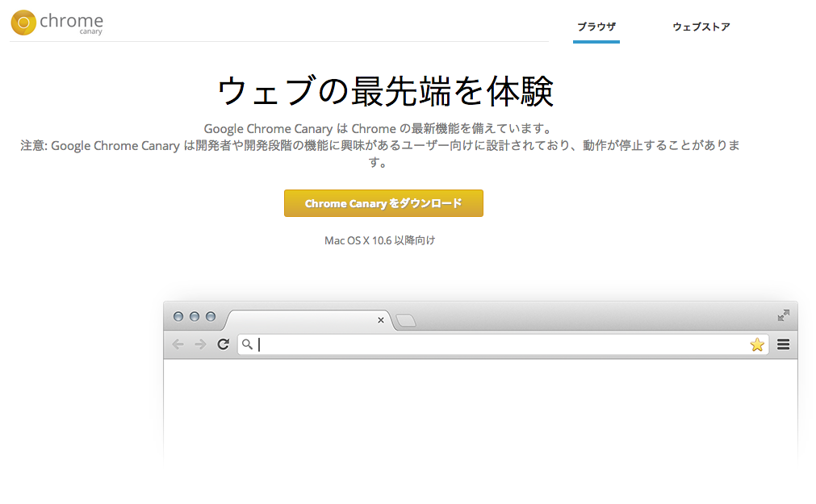The height and width of the screenshot is (504, 816).
Task: Click the forward arrow in browser mockup
Action: click(200, 344)
